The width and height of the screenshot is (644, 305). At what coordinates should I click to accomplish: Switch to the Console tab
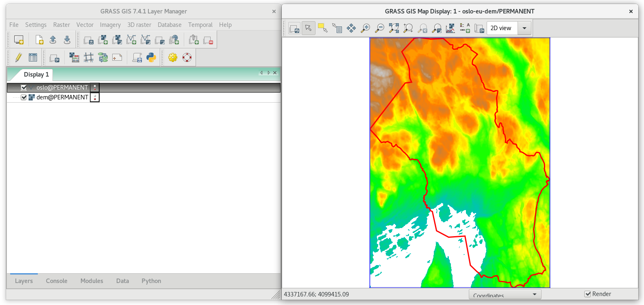pyautogui.click(x=57, y=281)
